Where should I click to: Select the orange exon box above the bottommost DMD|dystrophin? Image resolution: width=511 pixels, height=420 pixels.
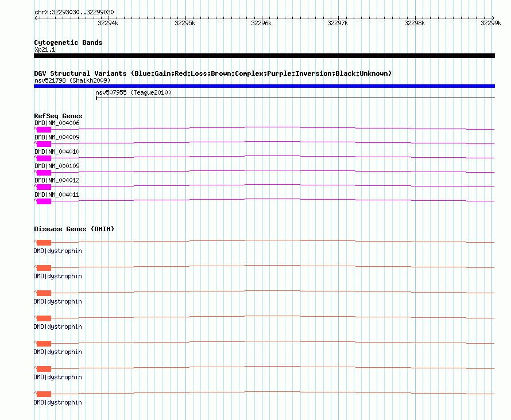click(44, 394)
